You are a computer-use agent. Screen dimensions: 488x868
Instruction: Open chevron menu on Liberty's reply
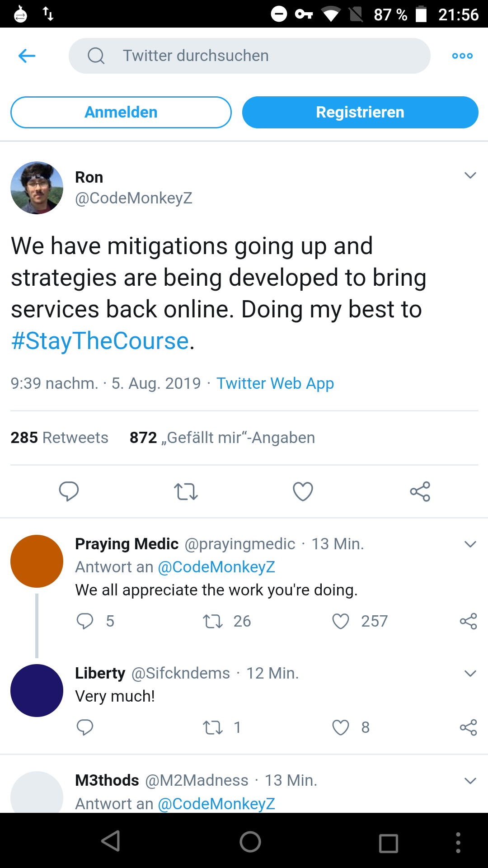[470, 674]
